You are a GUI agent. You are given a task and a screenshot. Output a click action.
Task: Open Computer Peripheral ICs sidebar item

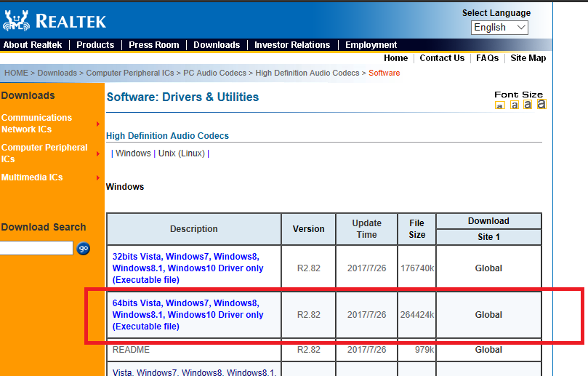(x=44, y=153)
